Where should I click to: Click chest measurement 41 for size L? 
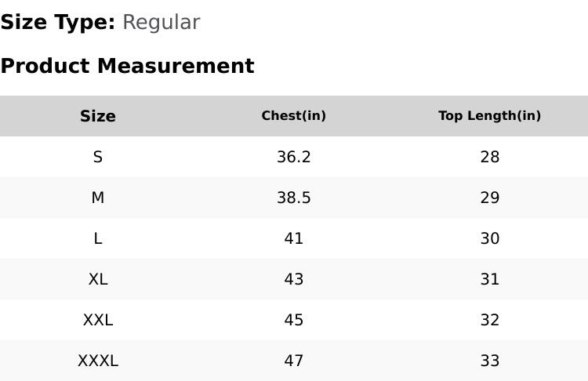pyautogui.click(x=294, y=238)
